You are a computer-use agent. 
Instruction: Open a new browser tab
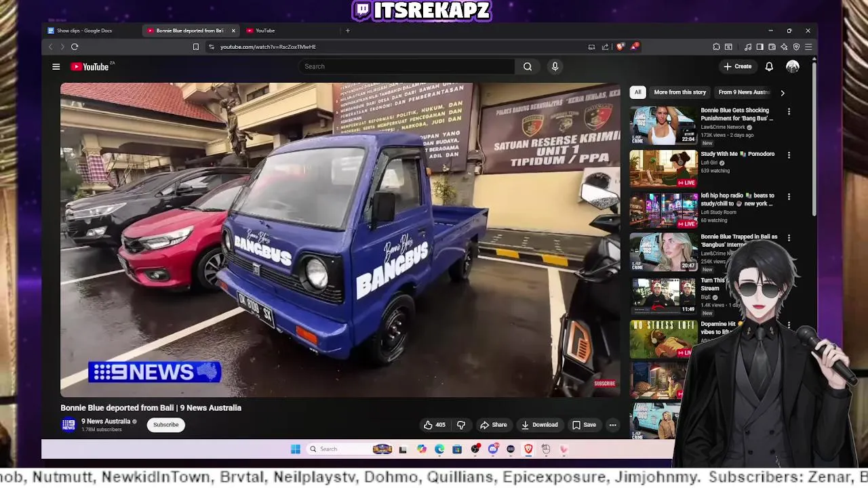[x=348, y=30]
